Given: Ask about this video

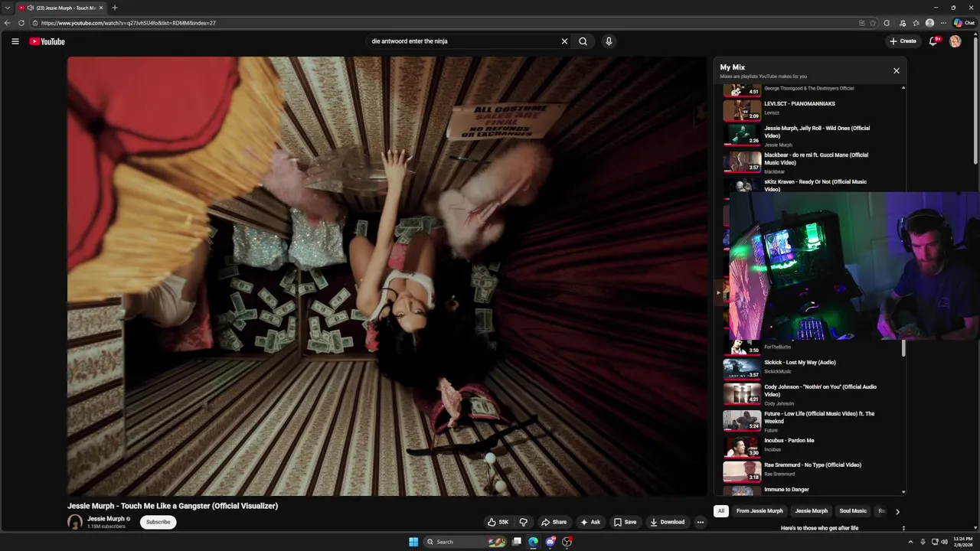Looking at the screenshot, I should pos(590,522).
